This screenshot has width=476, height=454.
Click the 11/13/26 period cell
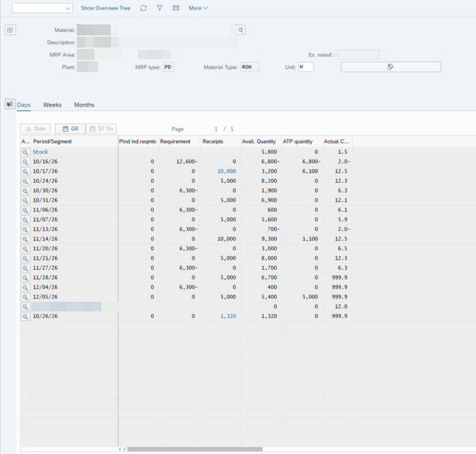[46, 229]
